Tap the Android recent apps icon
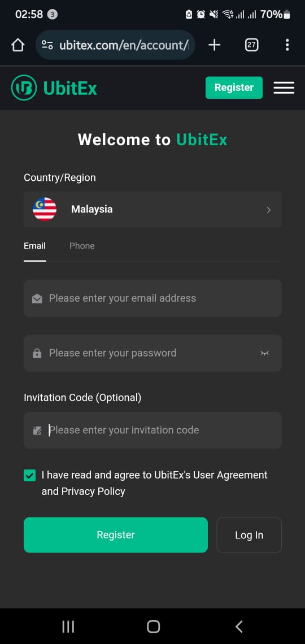Screen dimensions: 305x644 pyautogui.click(x=68, y=626)
